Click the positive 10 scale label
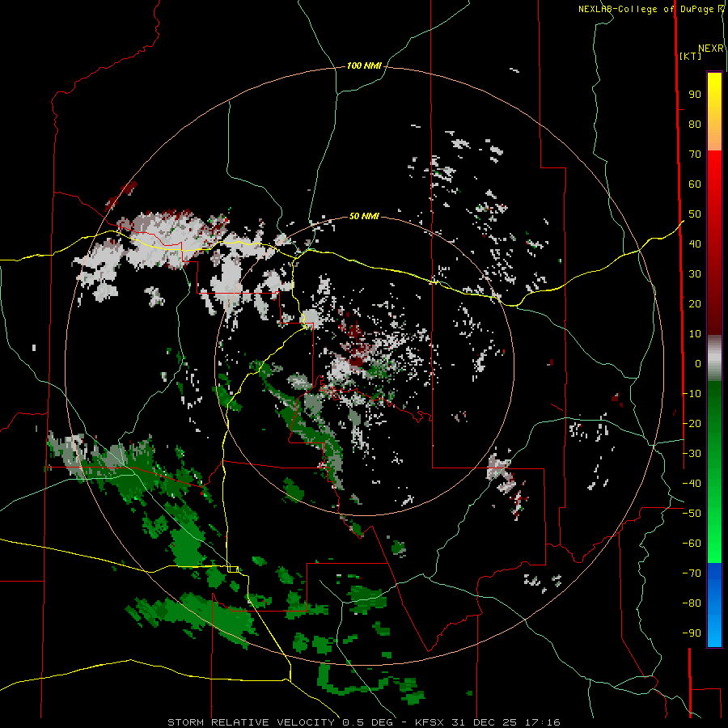The height and width of the screenshot is (728, 728). 695,334
